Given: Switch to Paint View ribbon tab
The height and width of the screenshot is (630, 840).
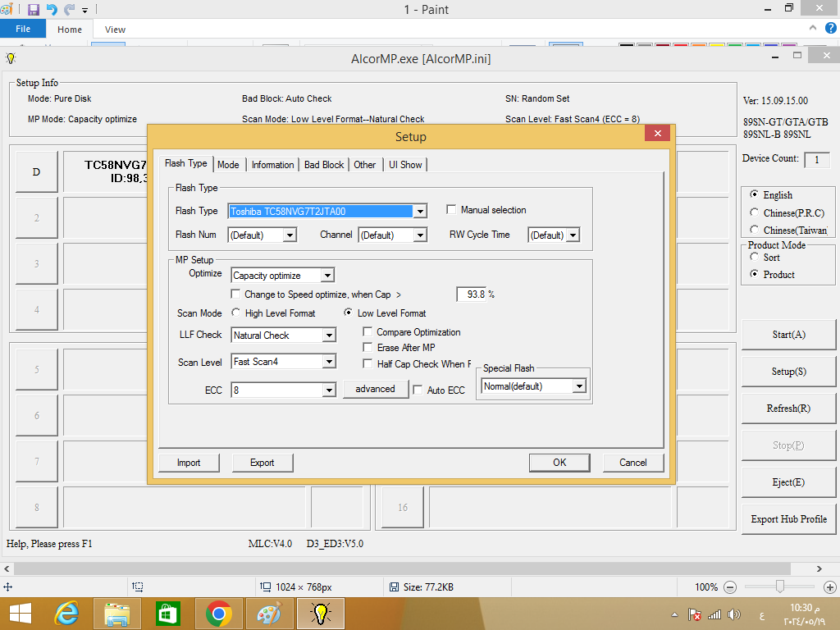Looking at the screenshot, I should tap(115, 30).
